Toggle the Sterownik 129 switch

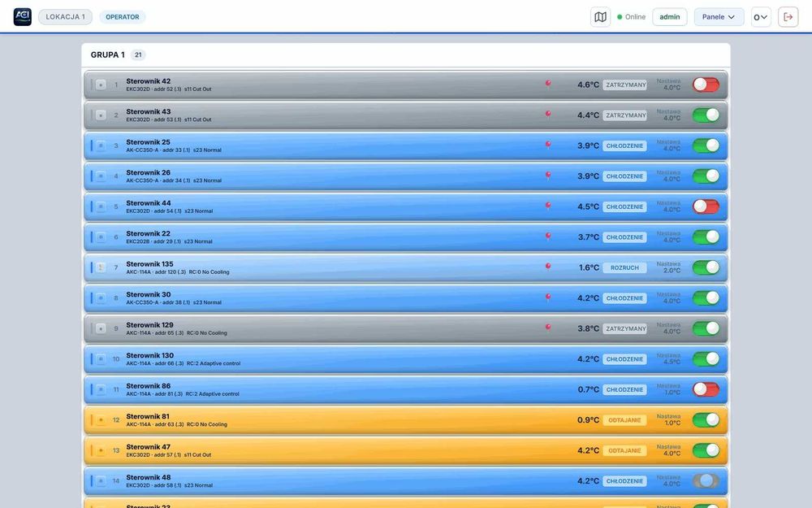[x=706, y=328]
